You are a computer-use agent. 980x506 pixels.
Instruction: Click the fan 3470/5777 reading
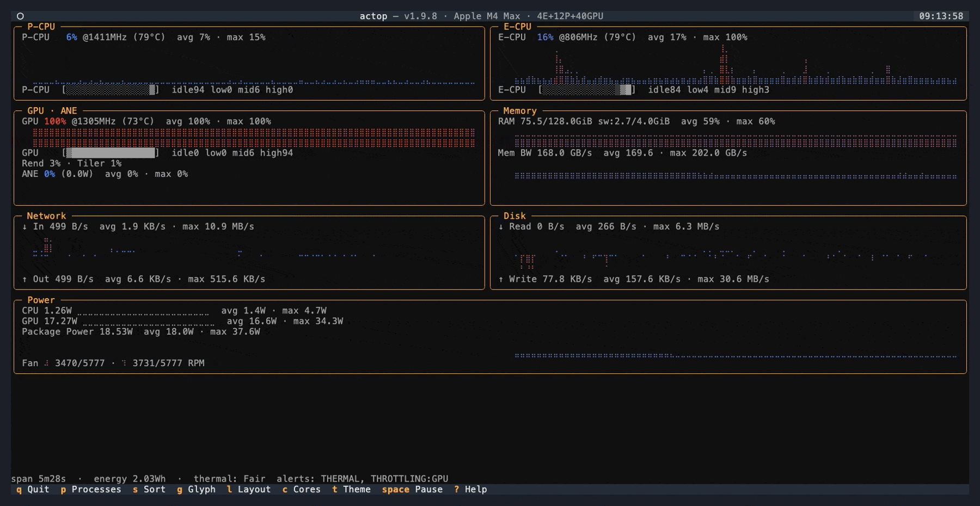[79, 363]
